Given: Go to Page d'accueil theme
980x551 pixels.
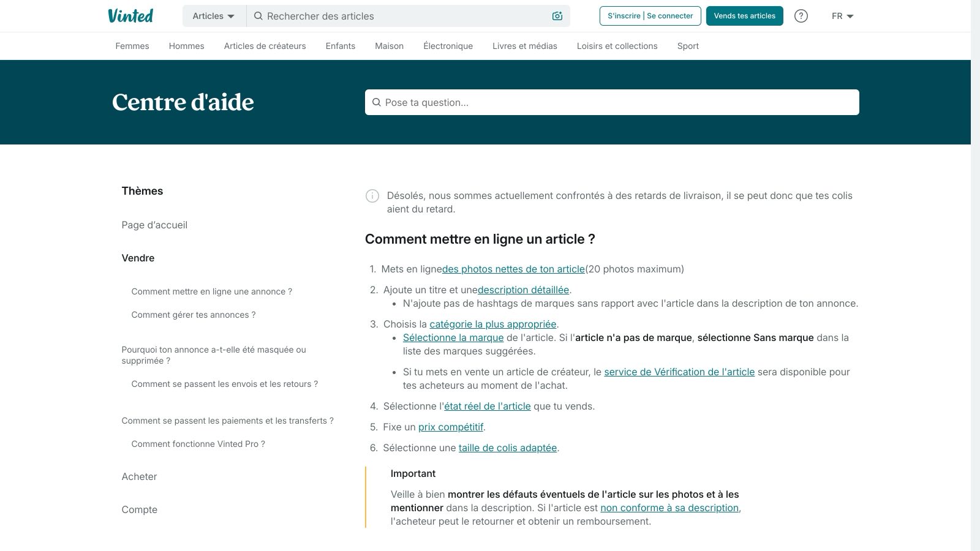Looking at the screenshot, I should (154, 225).
